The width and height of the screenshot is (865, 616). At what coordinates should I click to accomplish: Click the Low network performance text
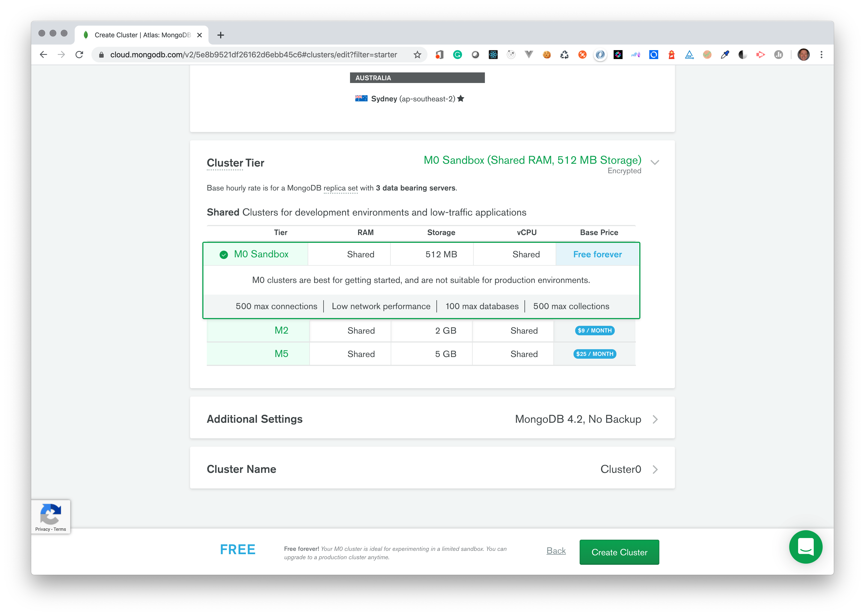[x=381, y=306]
